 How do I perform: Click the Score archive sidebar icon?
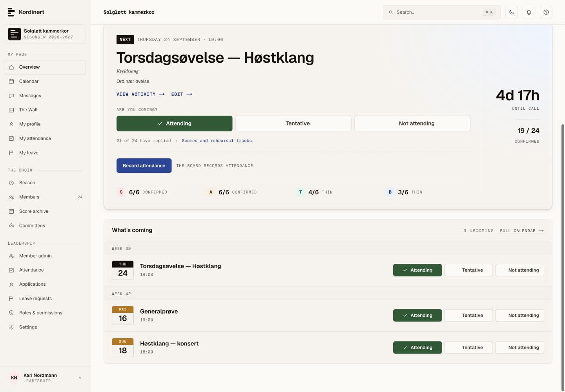[11, 211]
